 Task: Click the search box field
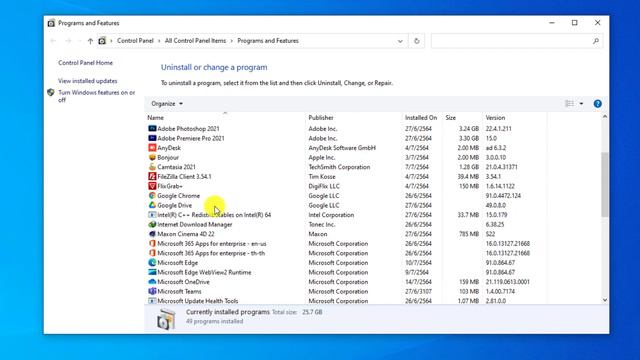pos(516,41)
